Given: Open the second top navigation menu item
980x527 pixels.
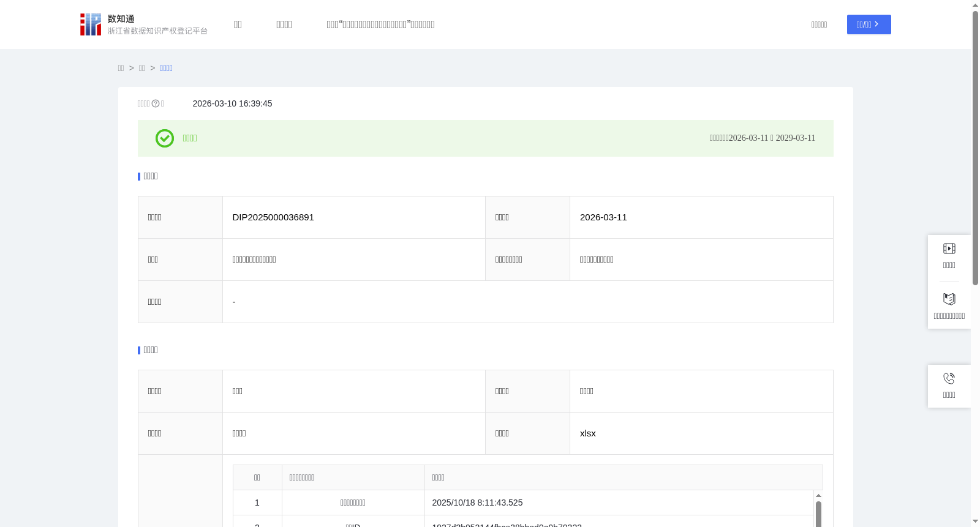Looking at the screenshot, I should click(x=284, y=24).
